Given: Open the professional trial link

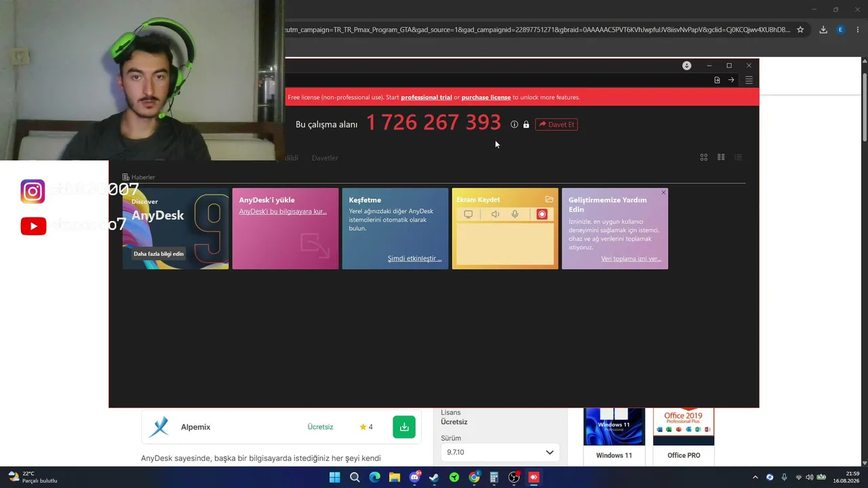Looking at the screenshot, I should pos(427,98).
